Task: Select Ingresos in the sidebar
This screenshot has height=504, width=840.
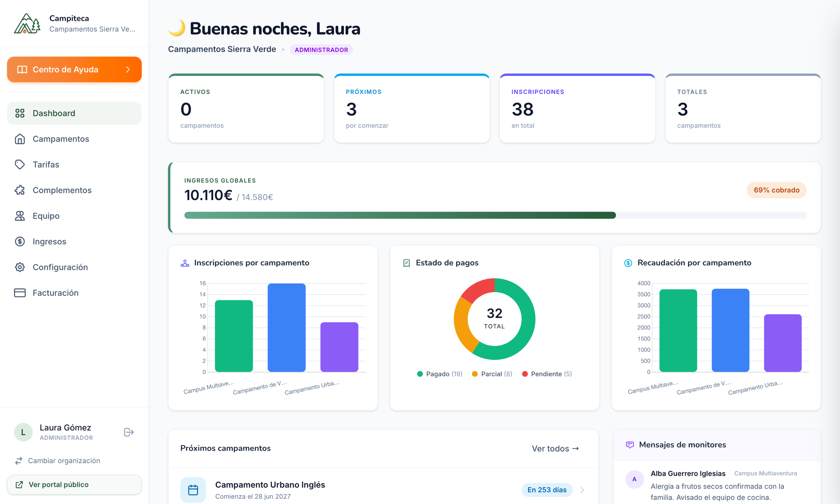Action: pyautogui.click(x=74, y=241)
